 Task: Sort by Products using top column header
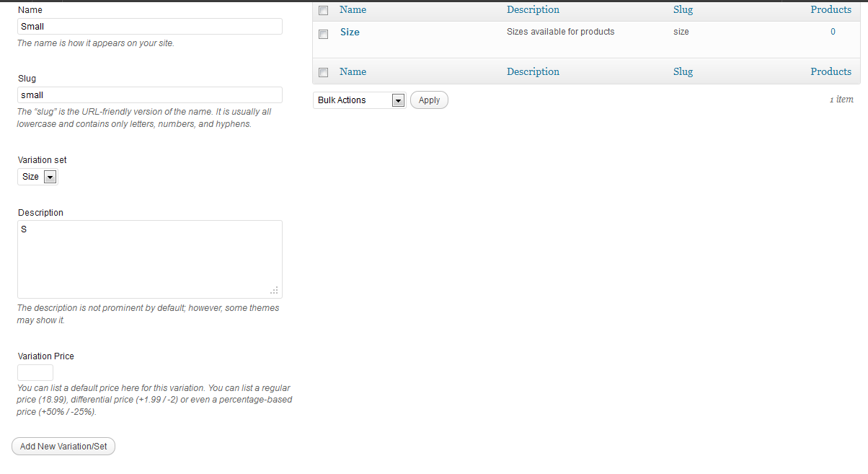click(831, 9)
